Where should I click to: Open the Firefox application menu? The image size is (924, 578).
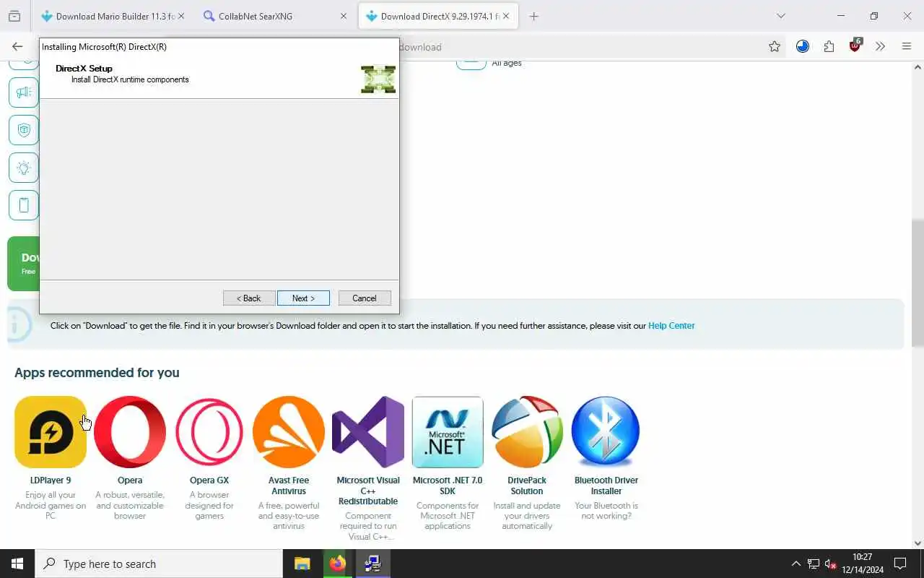(907, 46)
